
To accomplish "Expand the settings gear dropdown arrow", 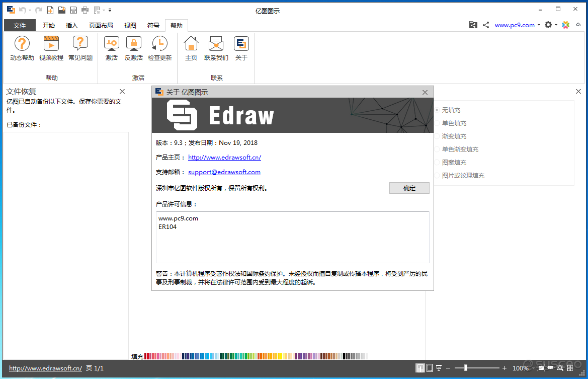I will 556,25.
